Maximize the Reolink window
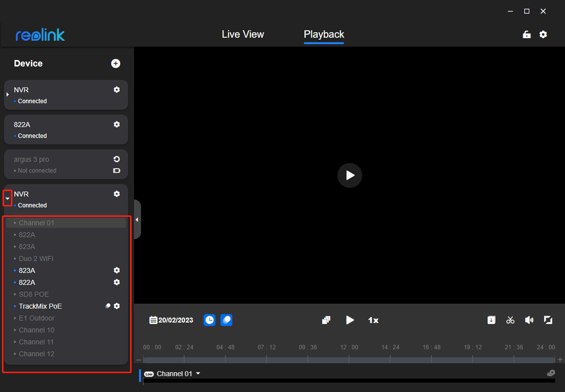Viewport: 565px width, 392px height. coord(527,11)
